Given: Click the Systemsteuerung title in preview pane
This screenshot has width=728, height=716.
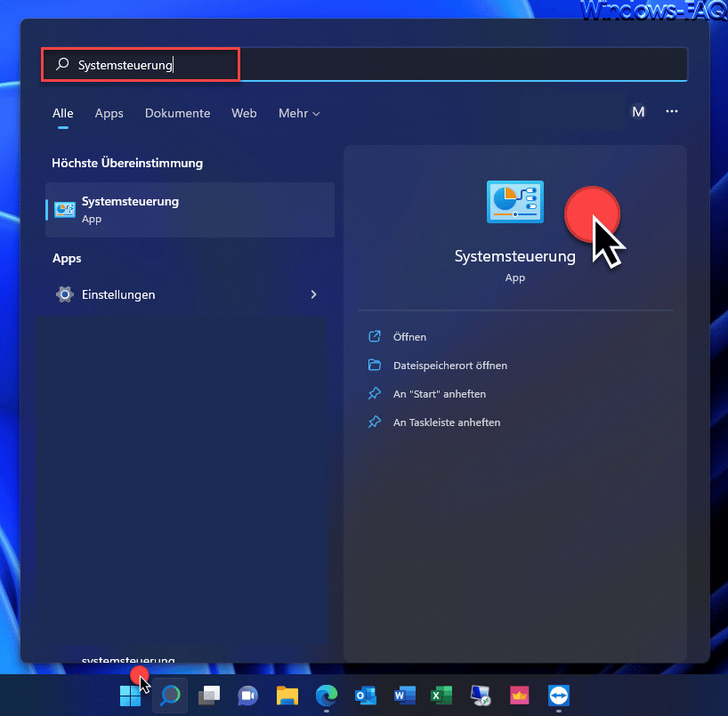Looking at the screenshot, I should pos(515,256).
